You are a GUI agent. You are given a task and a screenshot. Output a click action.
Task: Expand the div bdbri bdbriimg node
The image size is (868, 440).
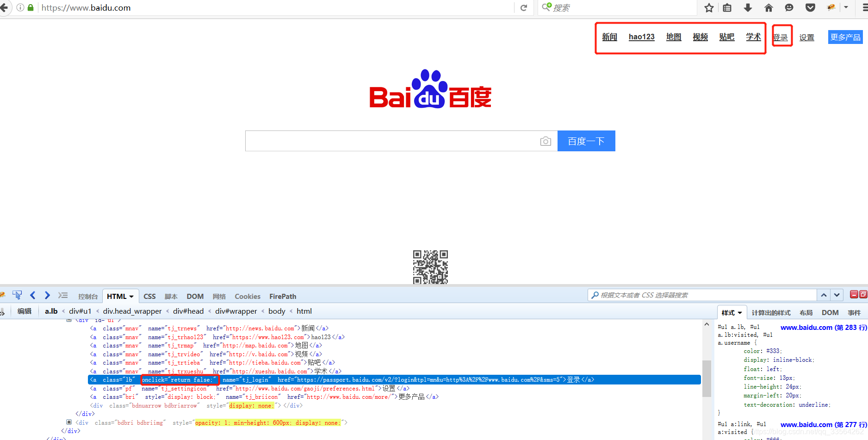(x=69, y=422)
